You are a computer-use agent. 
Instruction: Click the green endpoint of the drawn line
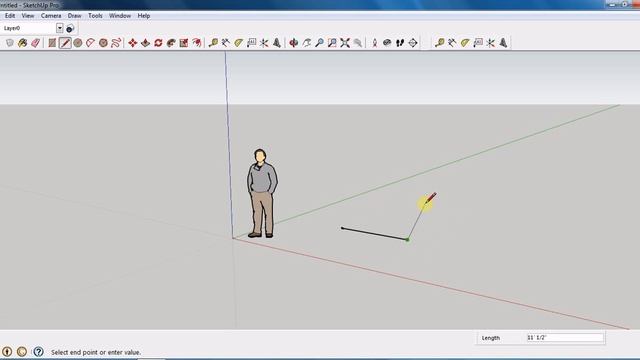pos(407,240)
